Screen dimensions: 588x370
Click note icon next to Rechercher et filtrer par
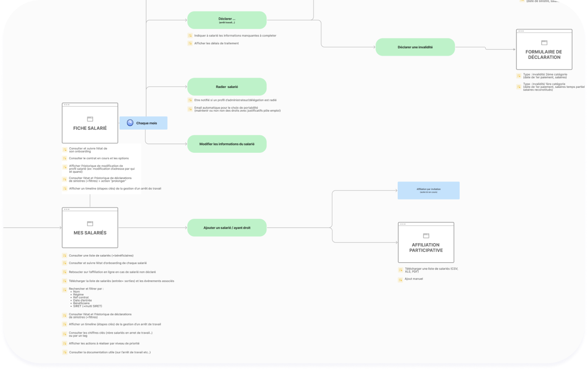point(65,289)
